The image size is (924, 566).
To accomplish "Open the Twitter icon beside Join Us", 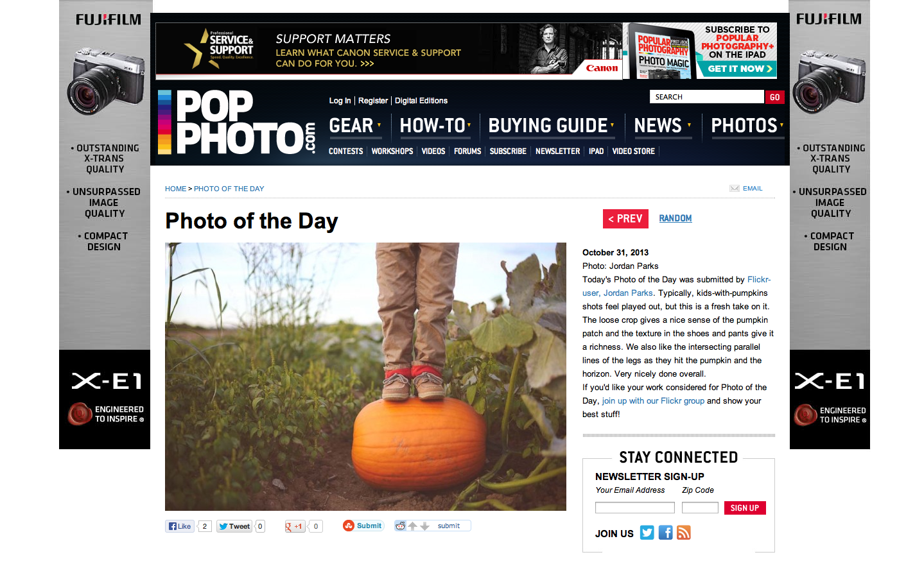I will click(647, 533).
